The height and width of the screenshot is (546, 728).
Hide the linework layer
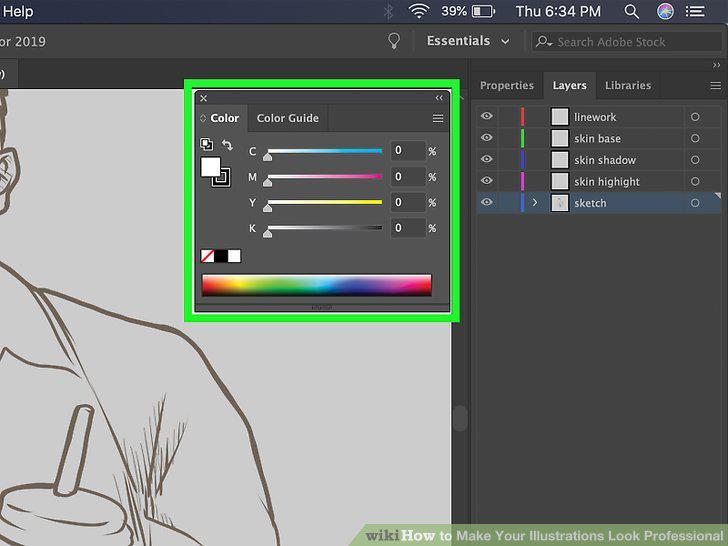487,116
